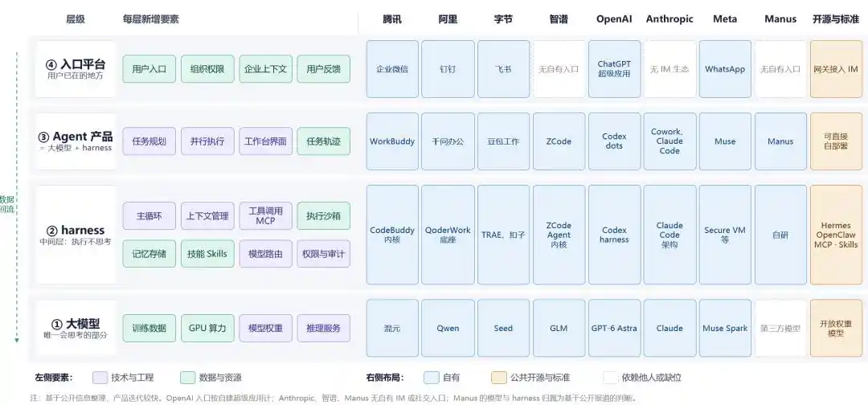Click the ② harness layer label
Image resolution: width=868 pixels, height=405 pixels.
[76, 235]
